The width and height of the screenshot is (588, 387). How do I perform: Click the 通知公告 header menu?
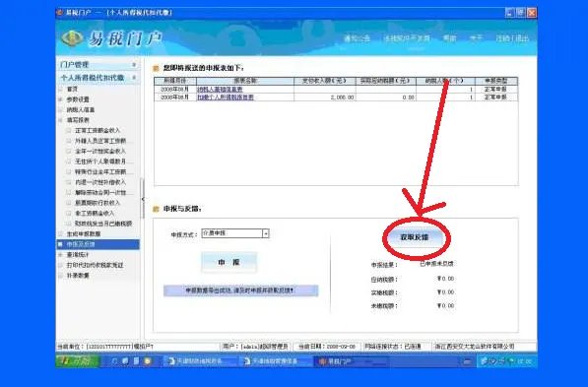pyautogui.click(x=357, y=38)
